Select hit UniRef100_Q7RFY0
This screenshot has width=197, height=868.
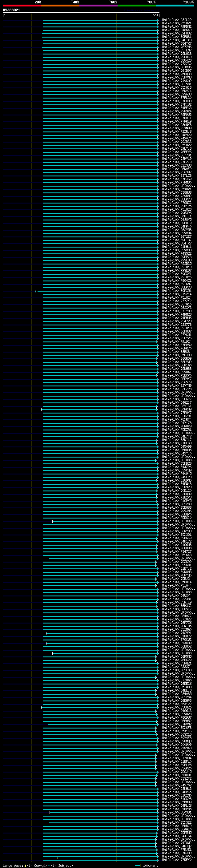[x=176, y=860]
